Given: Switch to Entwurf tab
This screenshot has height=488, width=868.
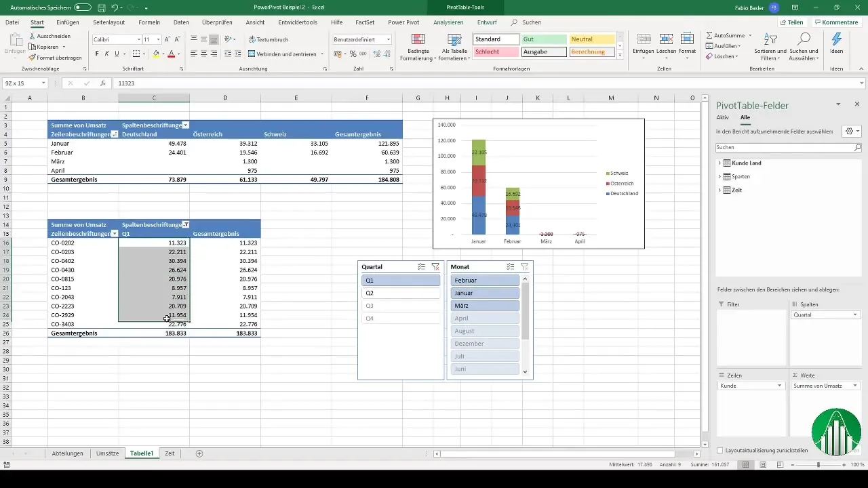Looking at the screenshot, I should click(x=487, y=22).
